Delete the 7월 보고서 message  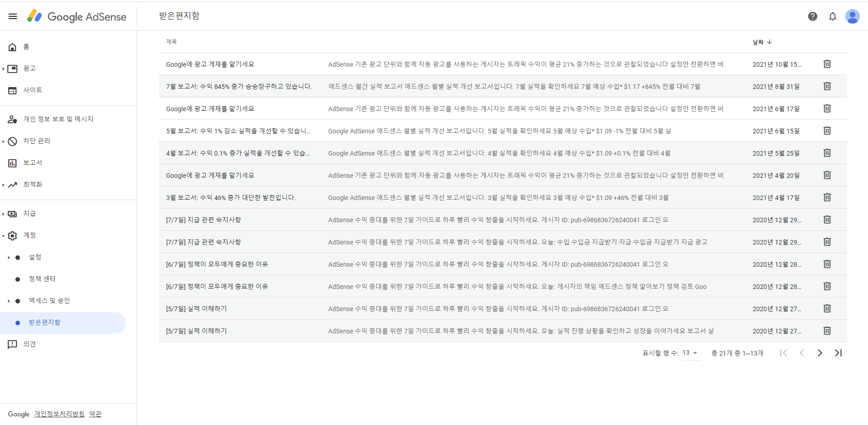[x=827, y=86]
